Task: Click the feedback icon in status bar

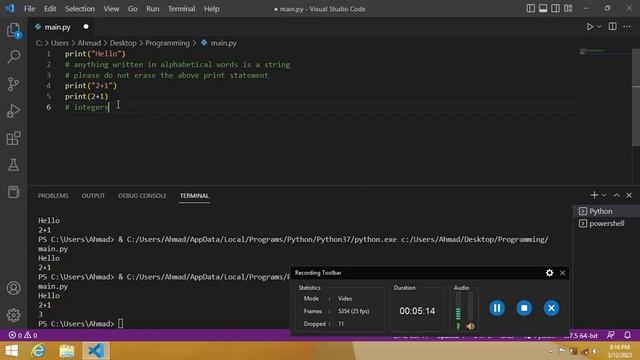Action: 611,335
